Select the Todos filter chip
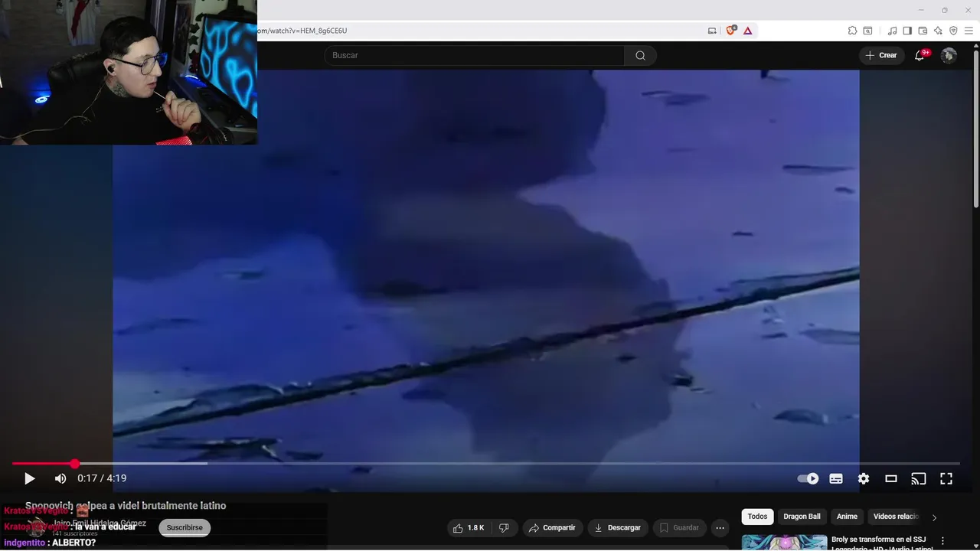The width and height of the screenshot is (980, 551). tap(757, 517)
